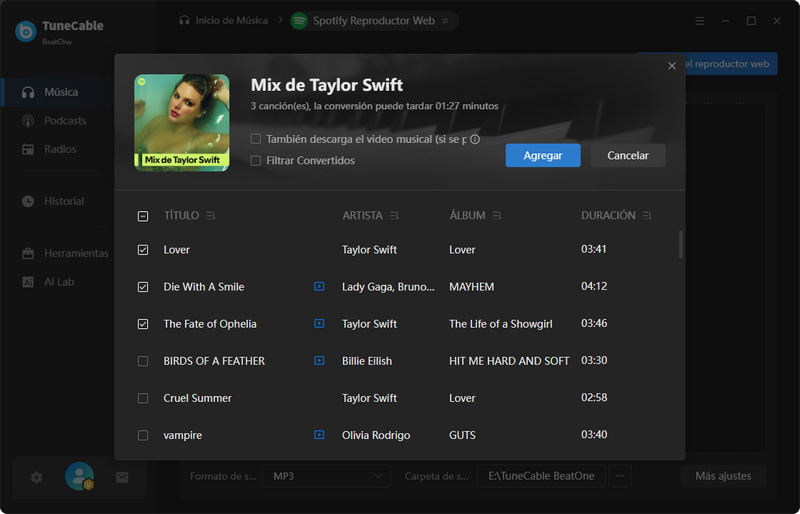Click the Agregar button

543,155
